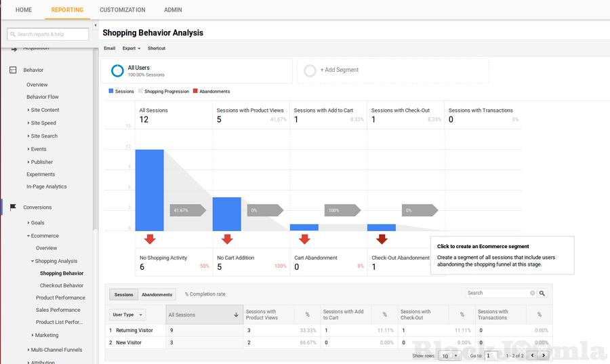The image size is (610, 364).
Task: Click the Shortcut button
Action: [x=157, y=48]
